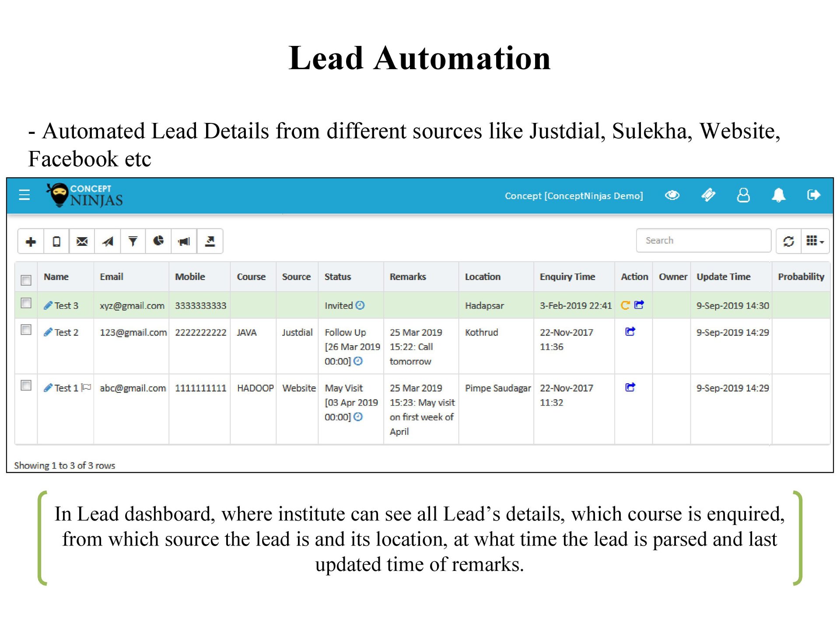Sort by the Enquiry Time column header
840x630 pixels.
(567, 276)
